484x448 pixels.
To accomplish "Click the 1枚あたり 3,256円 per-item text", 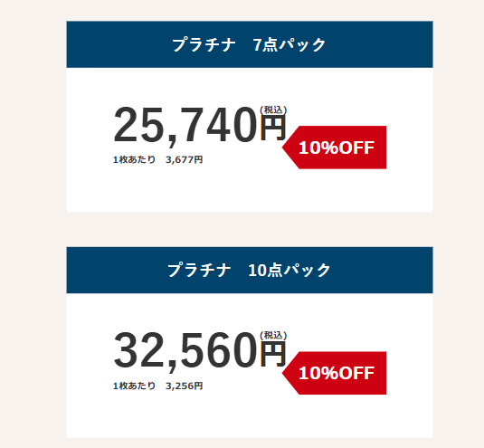I will (157, 386).
